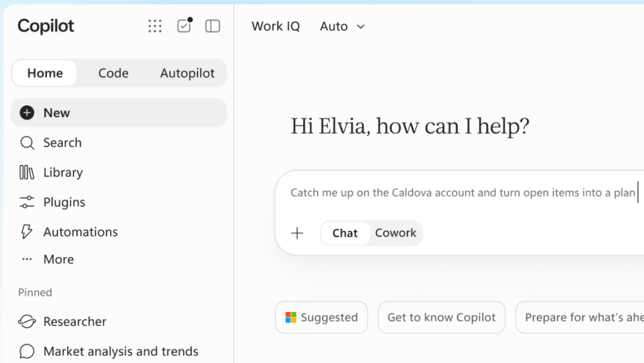The width and height of the screenshot is (644, 363).
Task: Click the Copilot logo title
Action: tap(45, 26)
